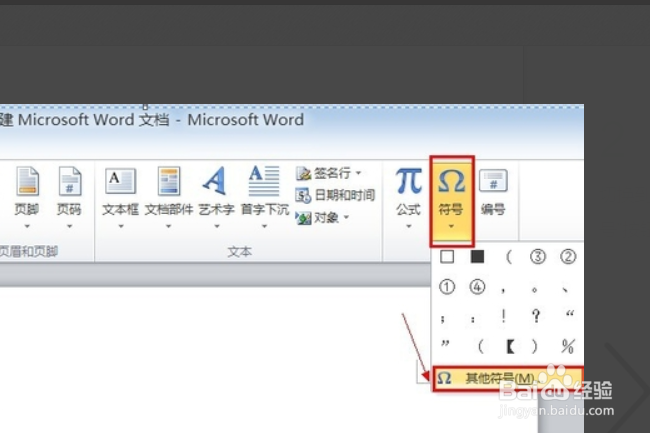Insert the circled number ③ symbol

538,257
